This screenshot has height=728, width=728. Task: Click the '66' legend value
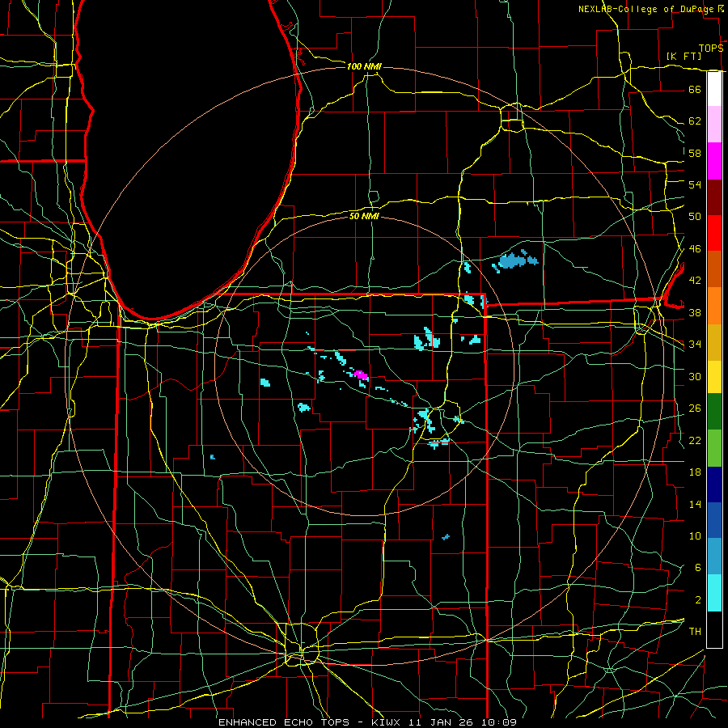pyautogui.click(x=695, y=90)
